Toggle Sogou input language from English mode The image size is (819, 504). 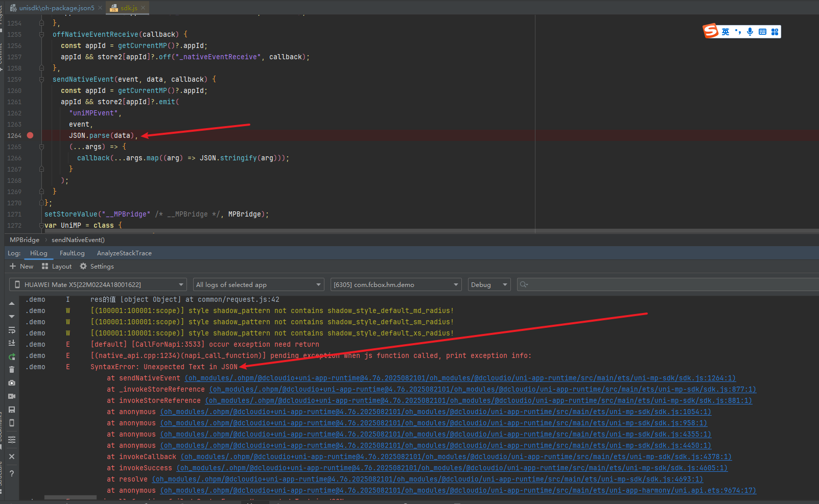[725, 32]
